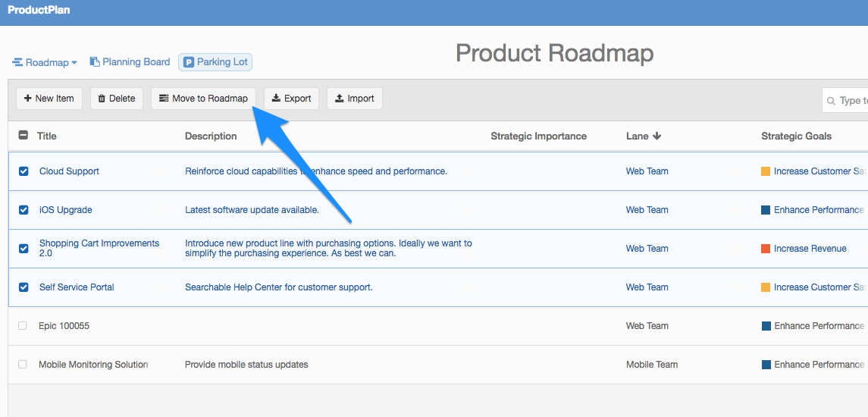Click the Delete trash icon
The width and height of the screenshot is (868, 417).
102,99
